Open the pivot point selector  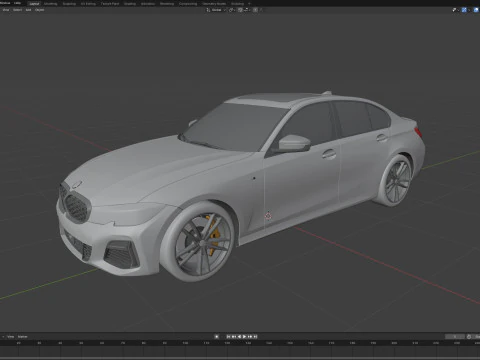click(232, 10)
